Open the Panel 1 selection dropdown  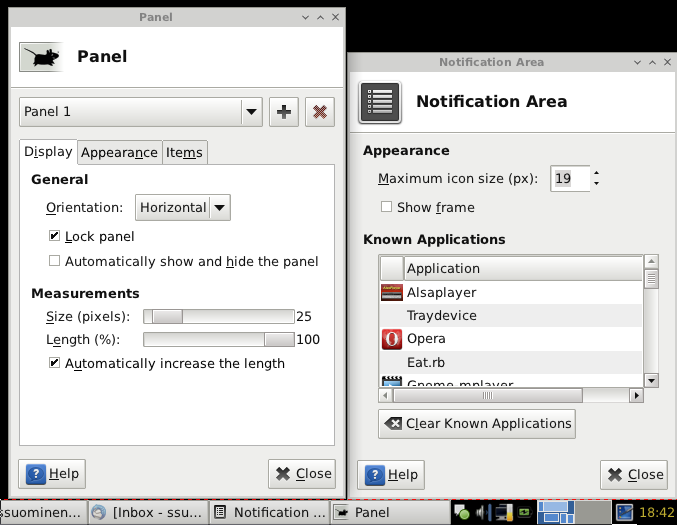point(141,112)
